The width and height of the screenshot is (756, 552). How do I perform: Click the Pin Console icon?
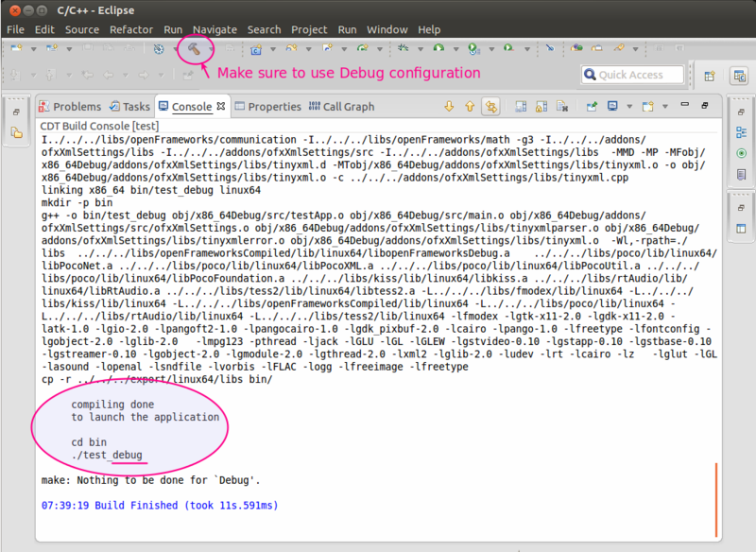click(592, 106)
